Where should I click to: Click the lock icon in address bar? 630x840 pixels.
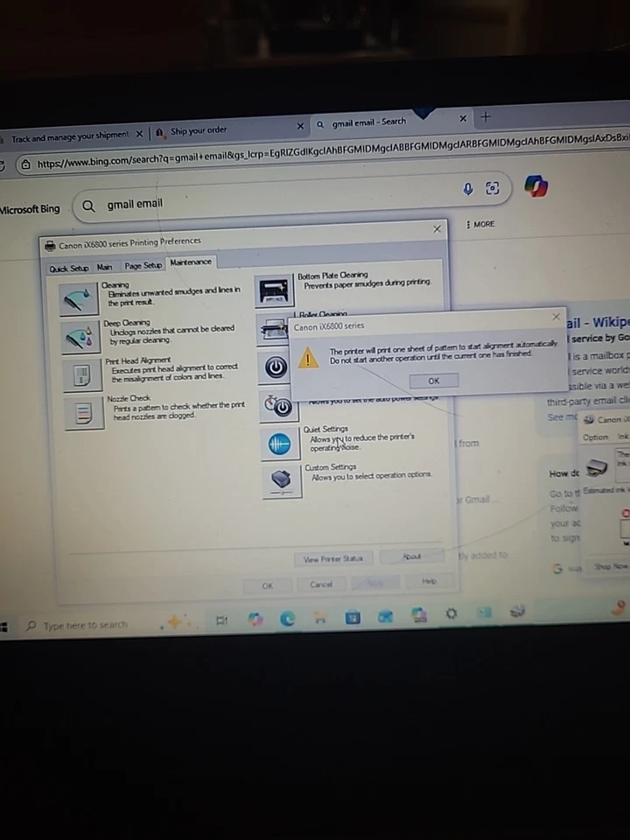(x=25, y=164)
